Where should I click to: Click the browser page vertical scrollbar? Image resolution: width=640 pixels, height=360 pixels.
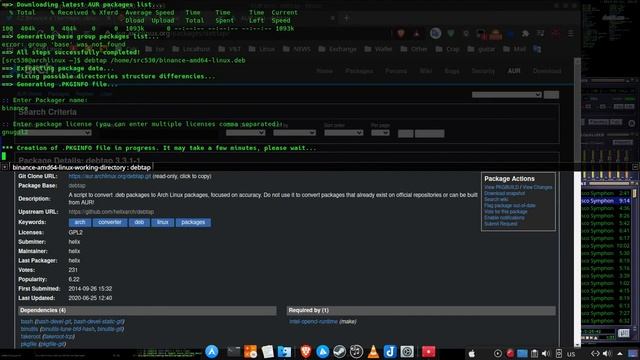(577, 204)
